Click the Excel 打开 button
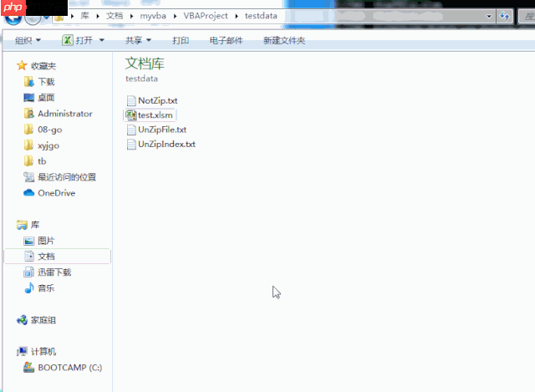 pos(78,41)
